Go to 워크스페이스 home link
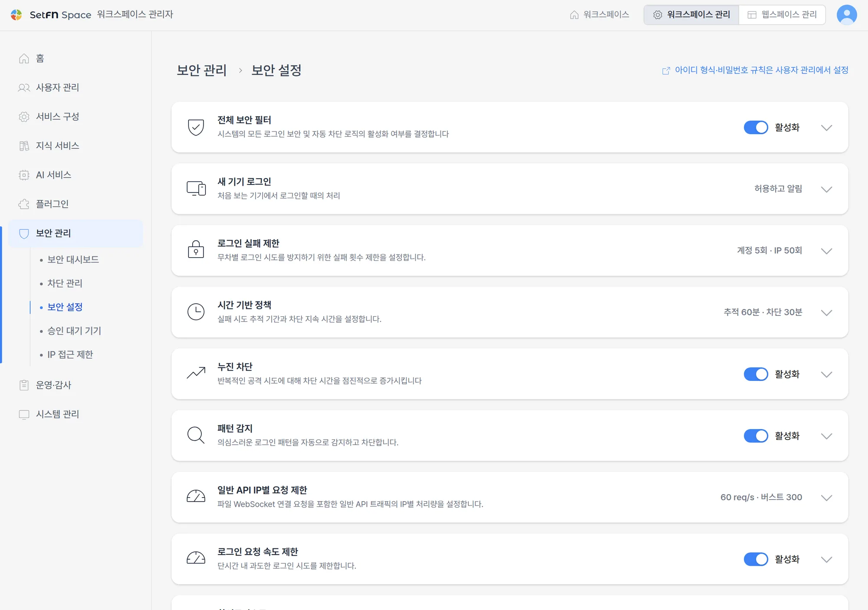 coord(600,15)
